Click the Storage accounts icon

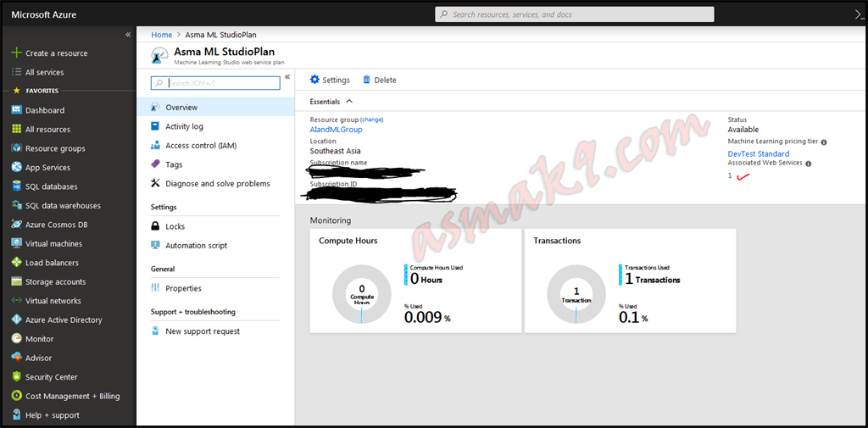[x=16, y=282]
